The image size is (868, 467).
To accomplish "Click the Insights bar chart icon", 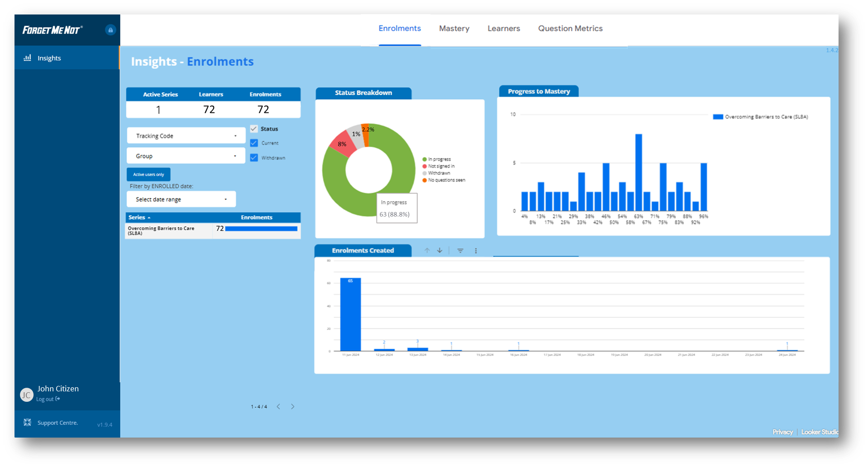I will 28,58.
